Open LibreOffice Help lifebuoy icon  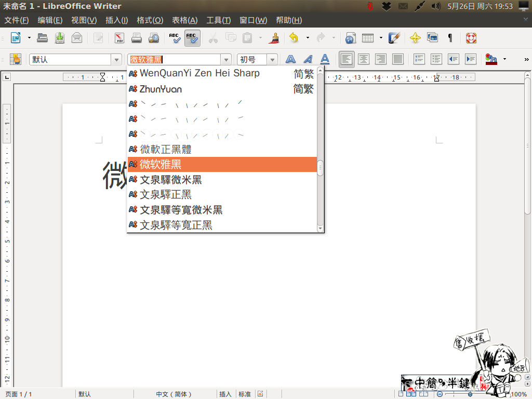(x=471, y=37)
